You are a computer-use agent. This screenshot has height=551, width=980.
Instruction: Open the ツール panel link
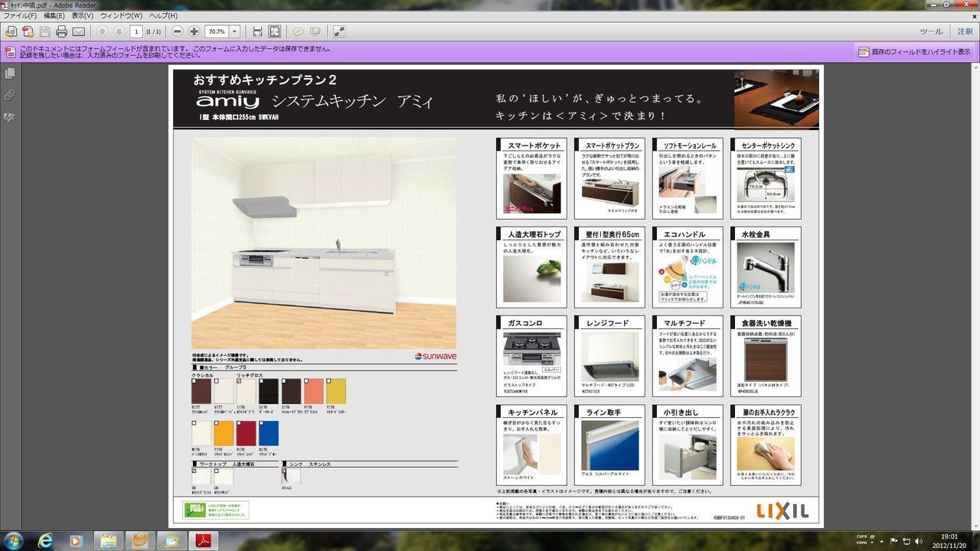[x=931, y=31]
